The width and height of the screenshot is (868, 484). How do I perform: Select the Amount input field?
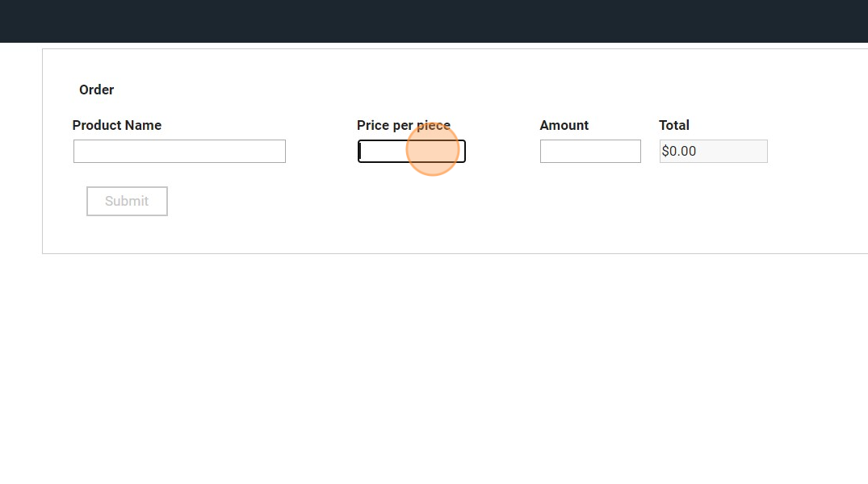[590, 152]
